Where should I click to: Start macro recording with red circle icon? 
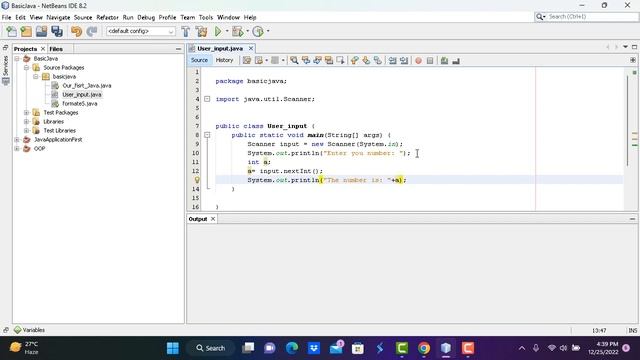coord(418,60)
